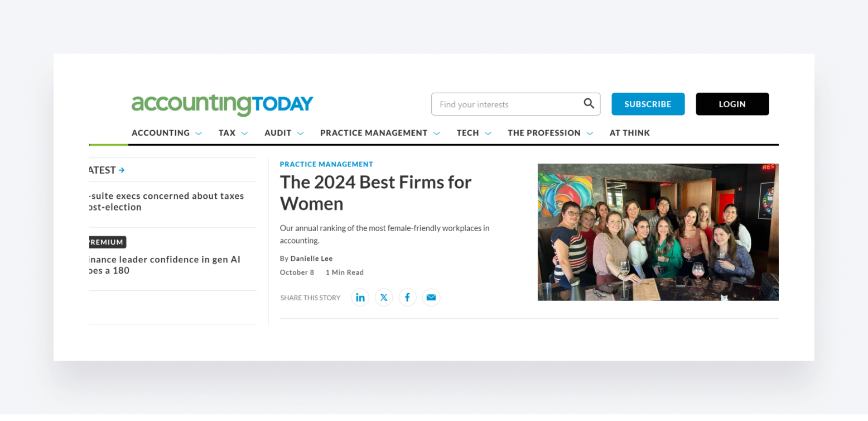Share the story via email

point(431,297)
